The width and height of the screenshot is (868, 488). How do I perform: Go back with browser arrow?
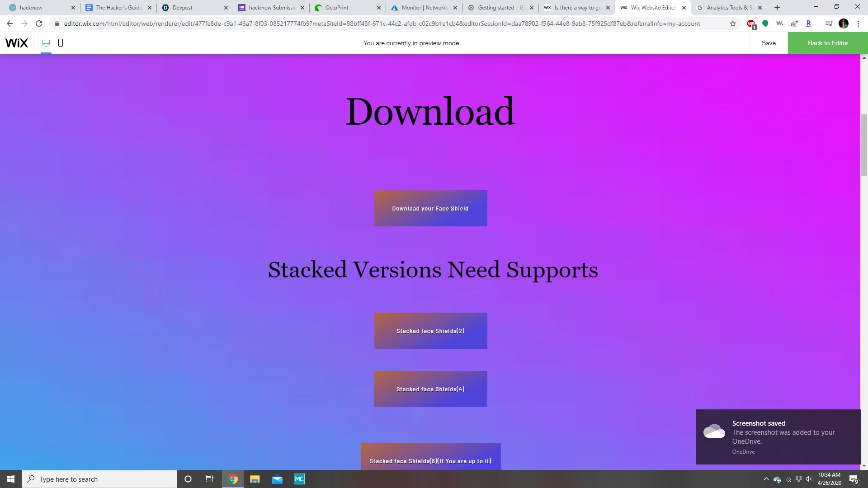pos(10,23)
